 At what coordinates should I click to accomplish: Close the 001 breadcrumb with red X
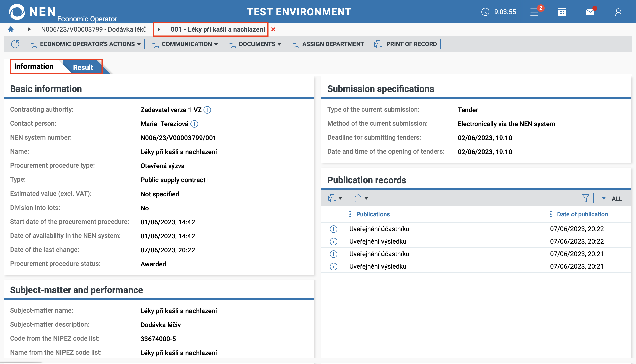point(273,30)
